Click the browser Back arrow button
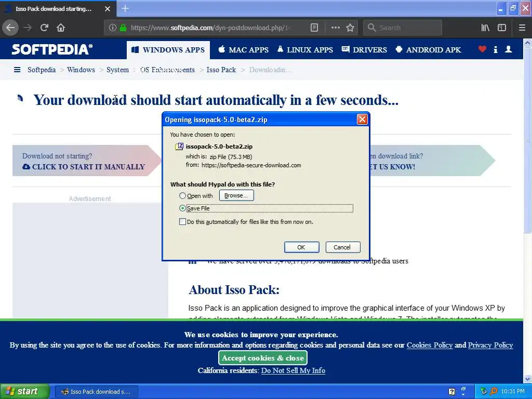This screenshot has height=399, width=532. click(x=10, y=28)
